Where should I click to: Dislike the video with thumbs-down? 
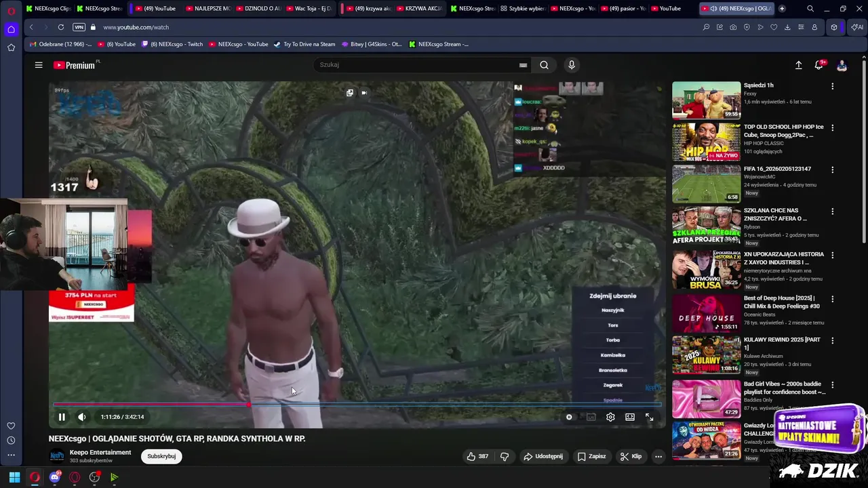(x=505, y=456)
